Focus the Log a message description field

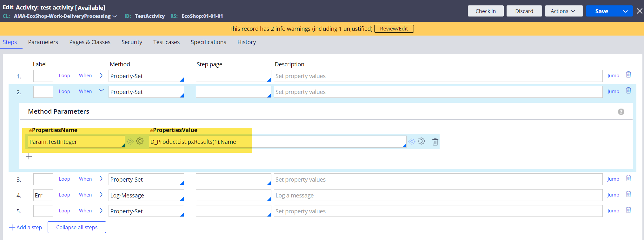point(438,195)
